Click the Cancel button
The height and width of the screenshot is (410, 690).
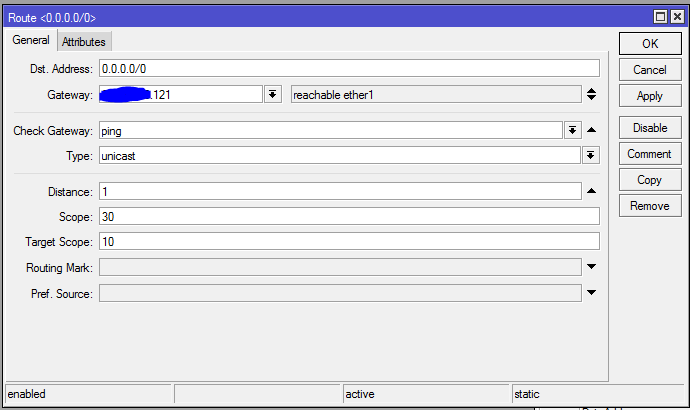pyautogui.click(x=650, y=70)
